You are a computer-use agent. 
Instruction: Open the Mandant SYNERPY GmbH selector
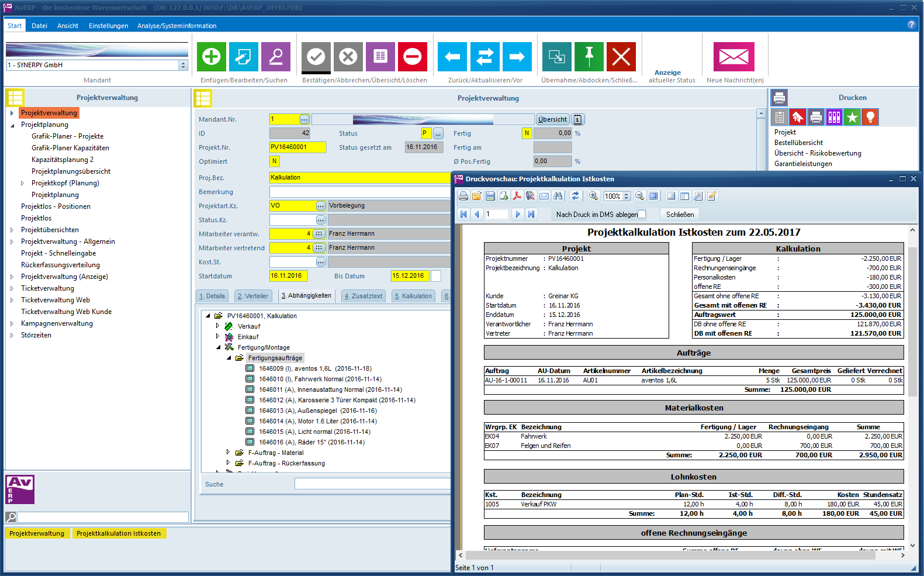(x=183, y=65)
